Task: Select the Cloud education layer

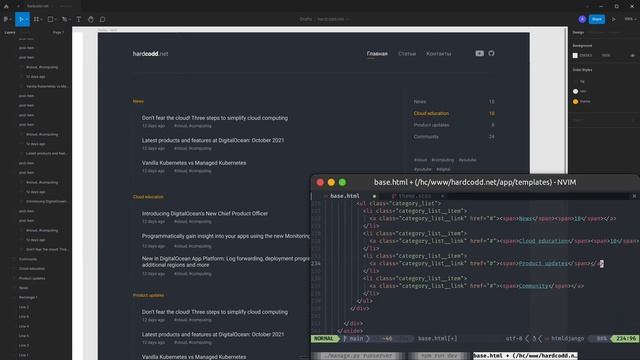Action: [x=32, y=269]
